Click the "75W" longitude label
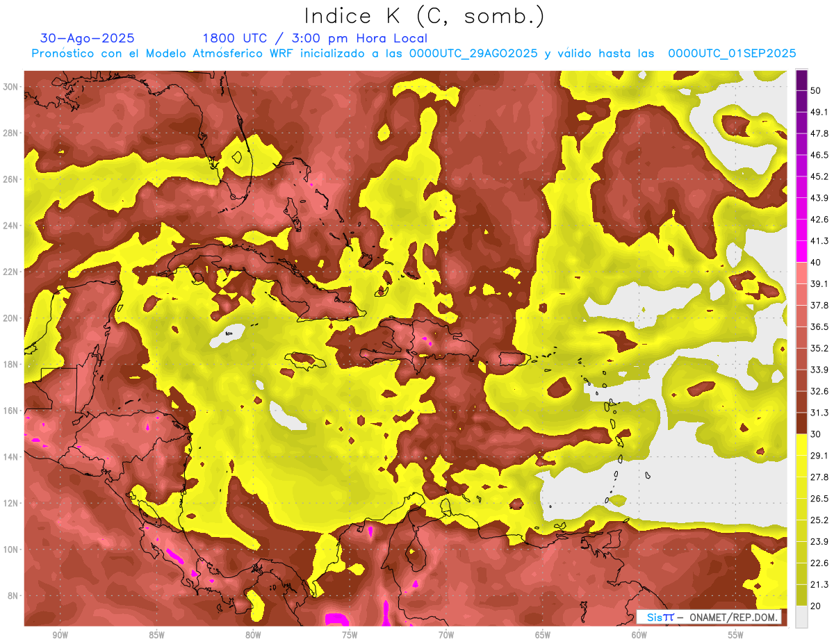The width and height of the screenshot is (834, 644). coord(350,635)
